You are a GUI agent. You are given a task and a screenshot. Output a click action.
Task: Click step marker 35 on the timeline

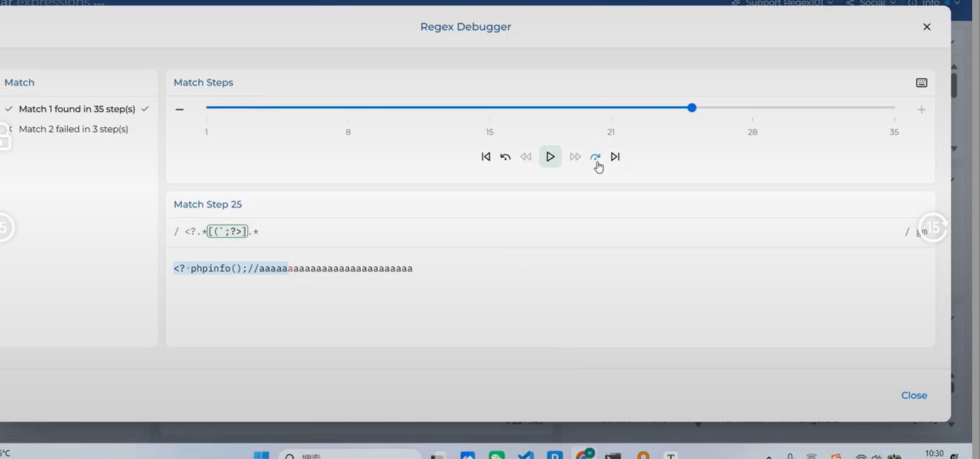[894, 132]
